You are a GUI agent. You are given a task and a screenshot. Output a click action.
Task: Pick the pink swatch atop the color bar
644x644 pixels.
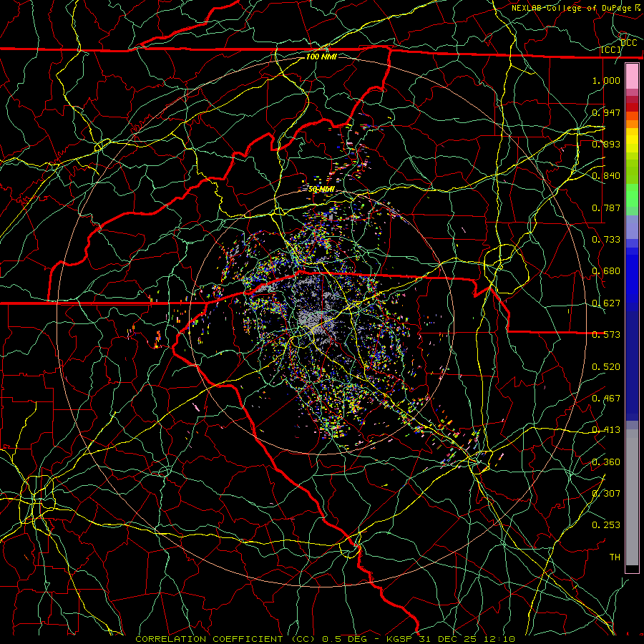632,76
